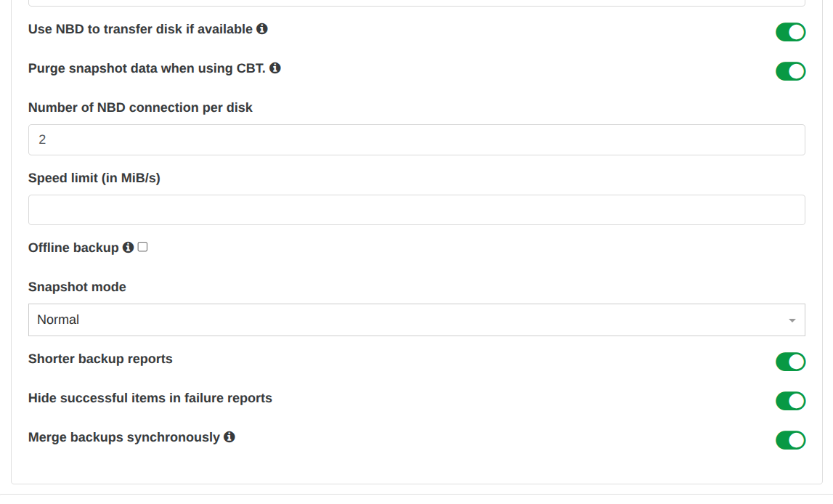Click the info icon next to "Merge backups synchronously"
Image resolution: width=833 pixels, height=504 pixels.
(x=229, y=437)
